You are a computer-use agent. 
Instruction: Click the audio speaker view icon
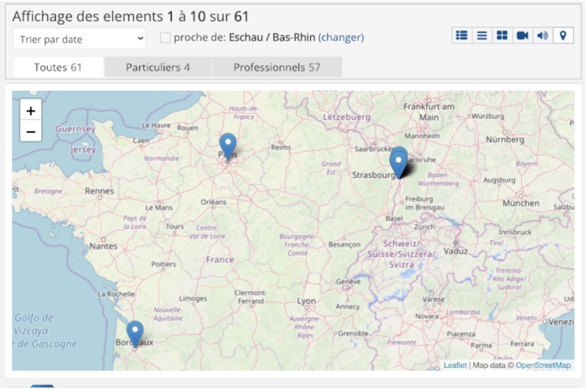[x=542, y=35]
